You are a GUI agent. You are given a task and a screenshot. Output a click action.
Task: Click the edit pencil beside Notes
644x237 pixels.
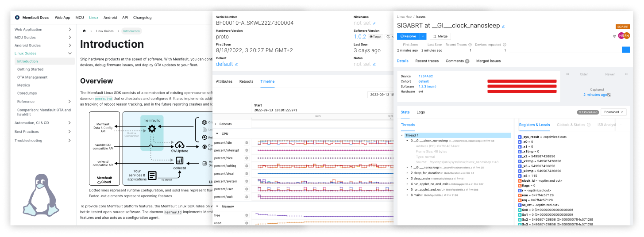(374, 64)
